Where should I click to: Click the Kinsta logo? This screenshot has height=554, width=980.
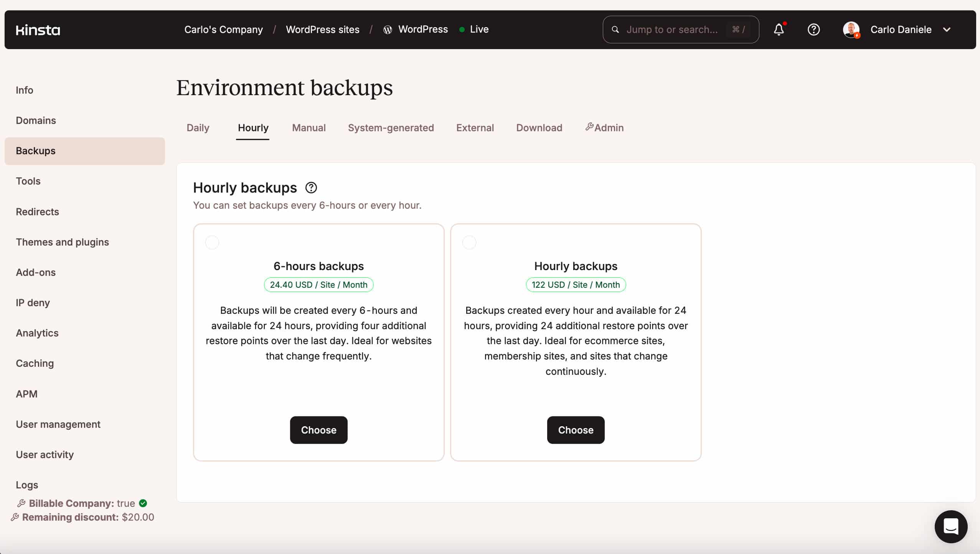click(x=38, y=30)
